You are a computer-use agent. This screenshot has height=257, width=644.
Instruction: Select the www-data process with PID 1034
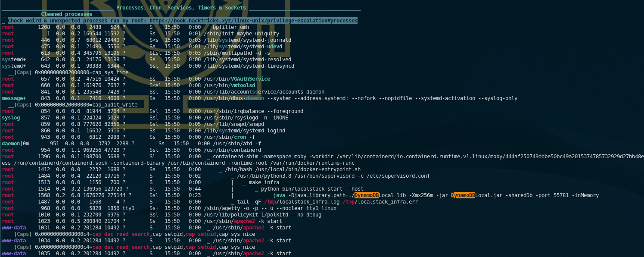[146, 241]
